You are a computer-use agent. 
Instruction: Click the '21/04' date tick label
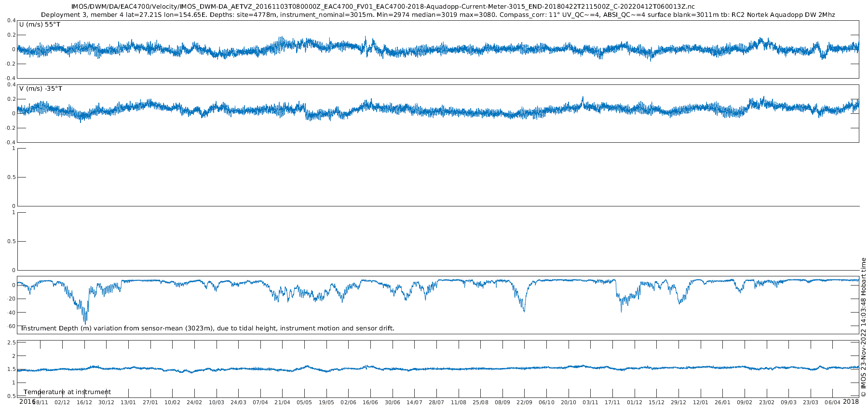click(x=283, y=403)
